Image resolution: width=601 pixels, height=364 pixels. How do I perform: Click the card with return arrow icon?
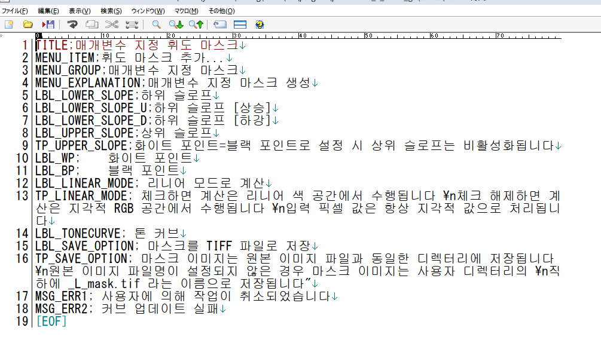(x=220, y=25)
